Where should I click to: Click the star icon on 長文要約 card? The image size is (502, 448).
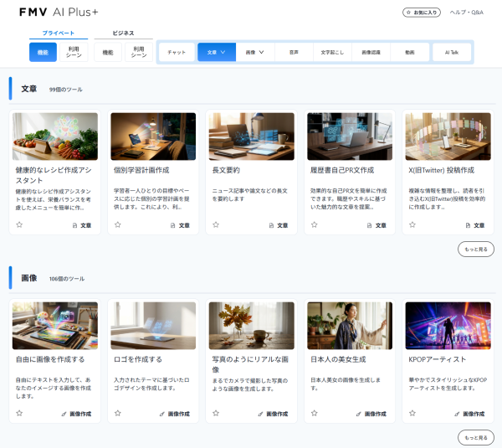tap(215, 225)
